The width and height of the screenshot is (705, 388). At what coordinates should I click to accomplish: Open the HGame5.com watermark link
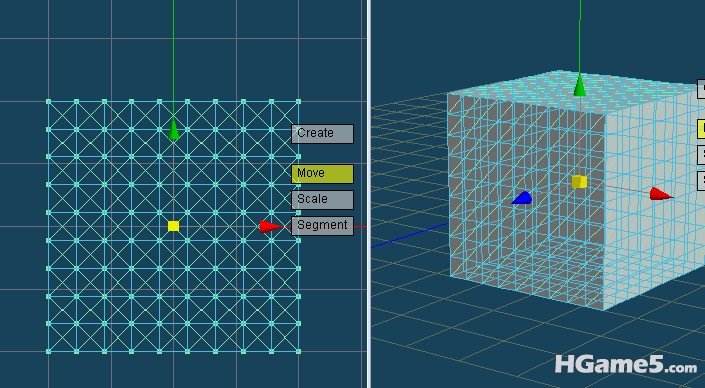pos(626,365)
